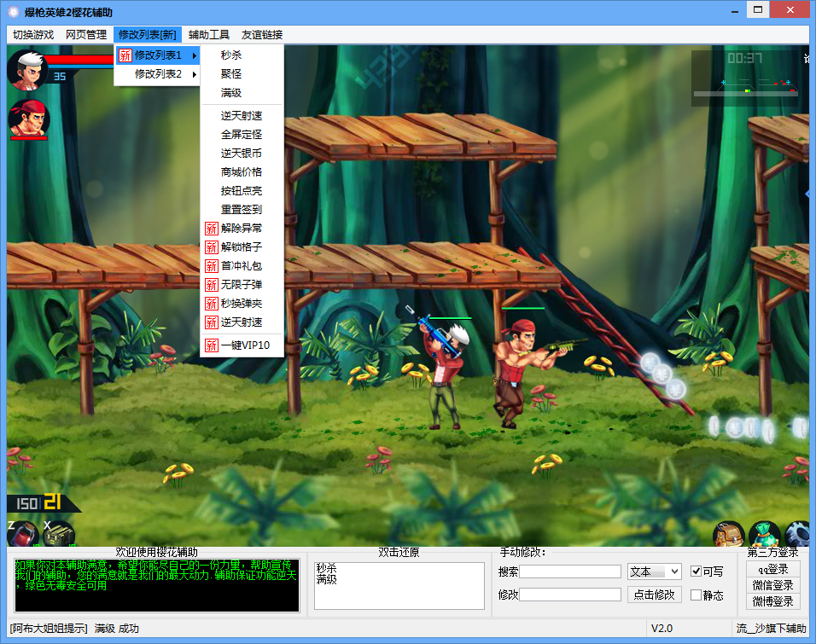Click the 新 badge beside 修改列表1

pyautogui.click(x=125, y=55)
